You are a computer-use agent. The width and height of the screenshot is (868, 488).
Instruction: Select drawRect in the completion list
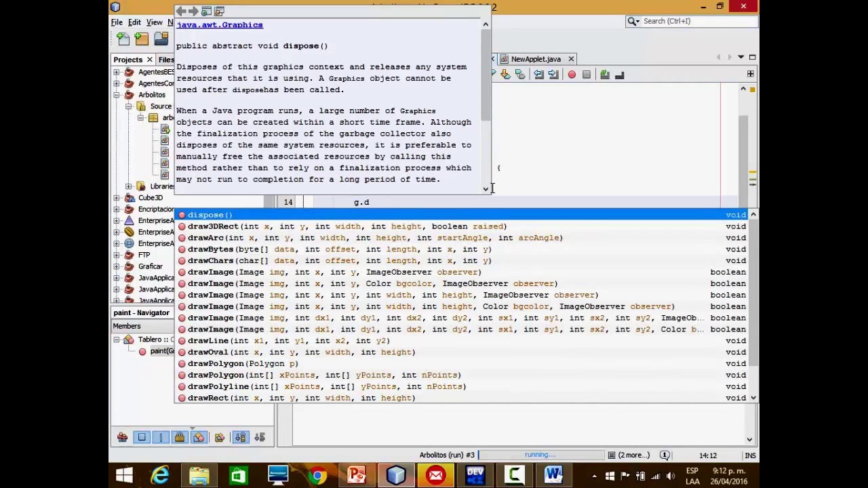point(461,398)
